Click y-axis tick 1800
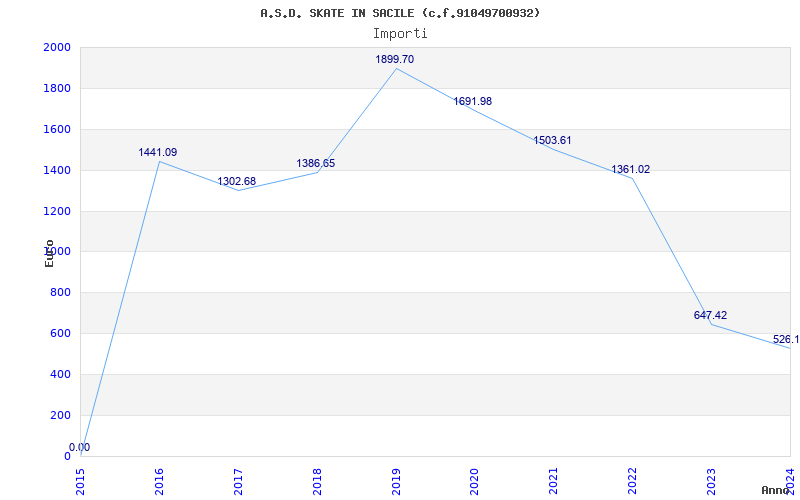The width and height of the screenshot is (800, 500). click(57, 88)
